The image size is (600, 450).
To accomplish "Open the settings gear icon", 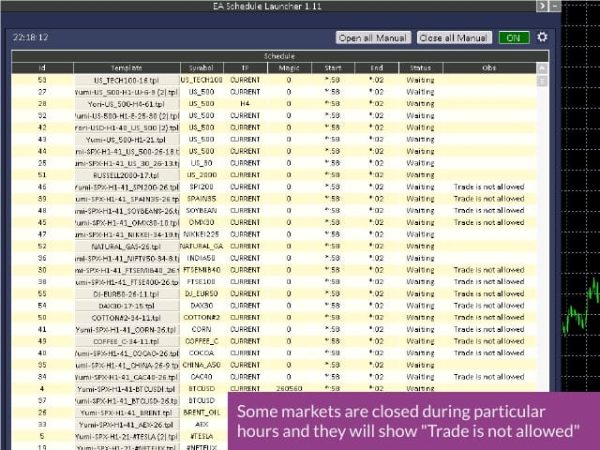I will (x=543, y=38).
